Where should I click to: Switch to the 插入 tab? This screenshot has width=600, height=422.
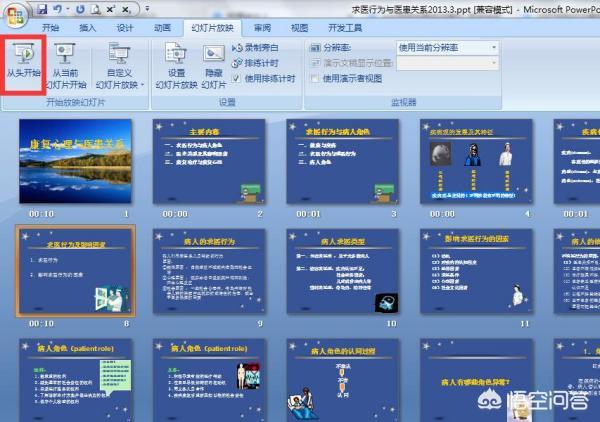click(x=87, y=28)
